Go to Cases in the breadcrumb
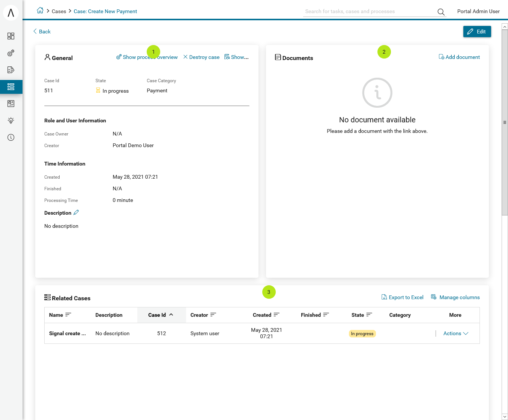 pyautogui.click(x=59, y=11)
